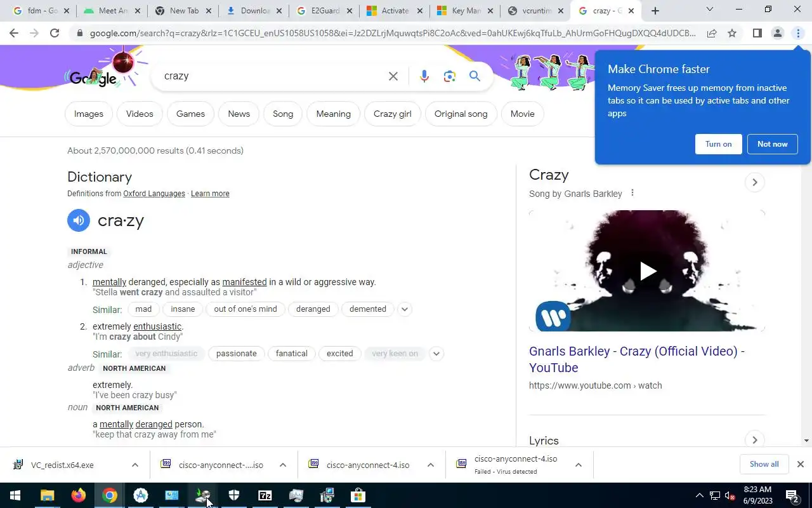Viewport: 812px width, 508px height.
Task: Open Chrome tab search dropdown
Action: click(709, 10)
